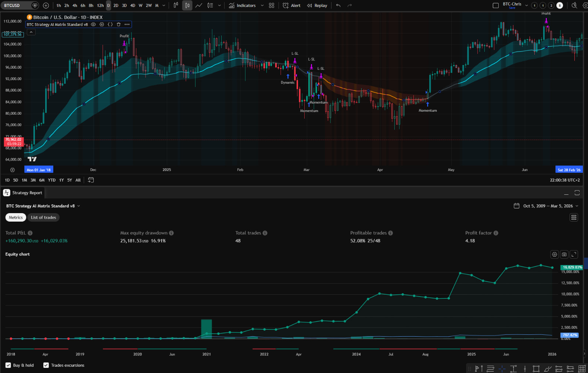Click the 70,962.02 current price label

(14, 141)
